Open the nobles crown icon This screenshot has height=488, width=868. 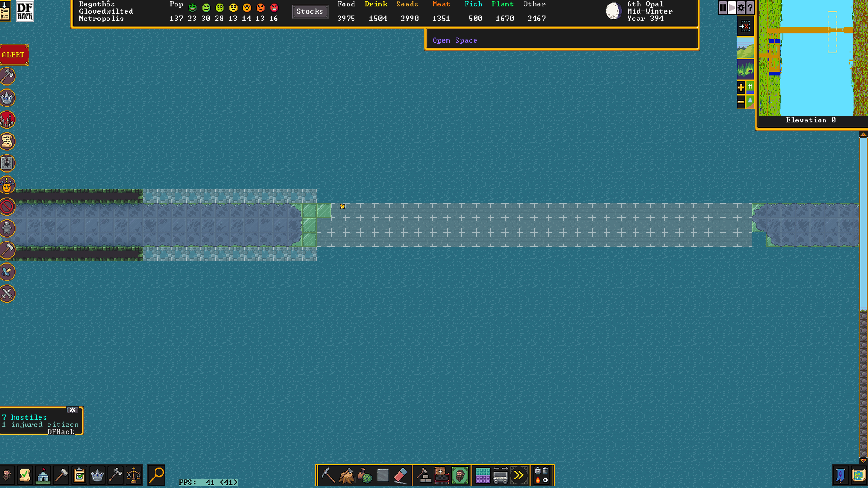pos(97,475)
